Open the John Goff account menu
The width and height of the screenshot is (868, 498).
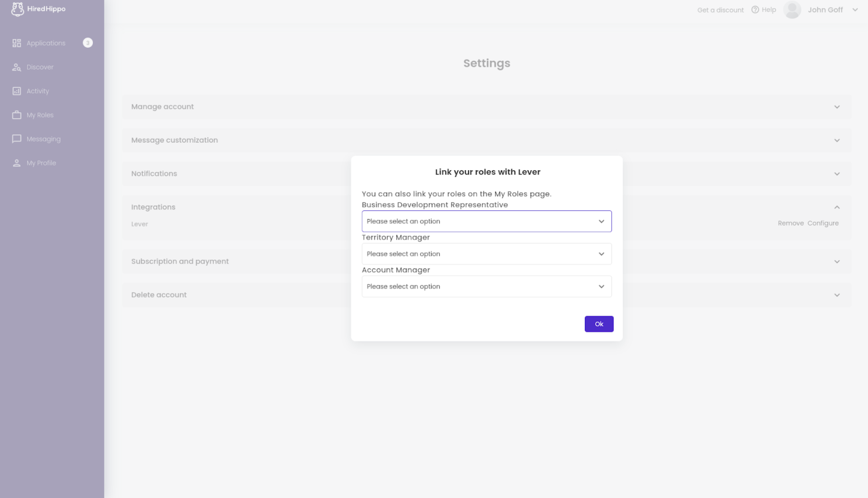tap(825, 10)
